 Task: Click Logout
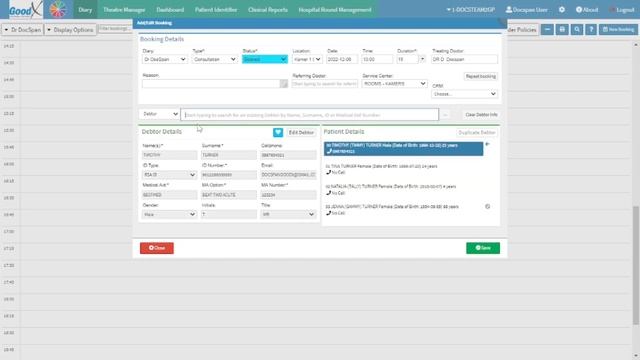pyautogui.click(x=622, y=9)
